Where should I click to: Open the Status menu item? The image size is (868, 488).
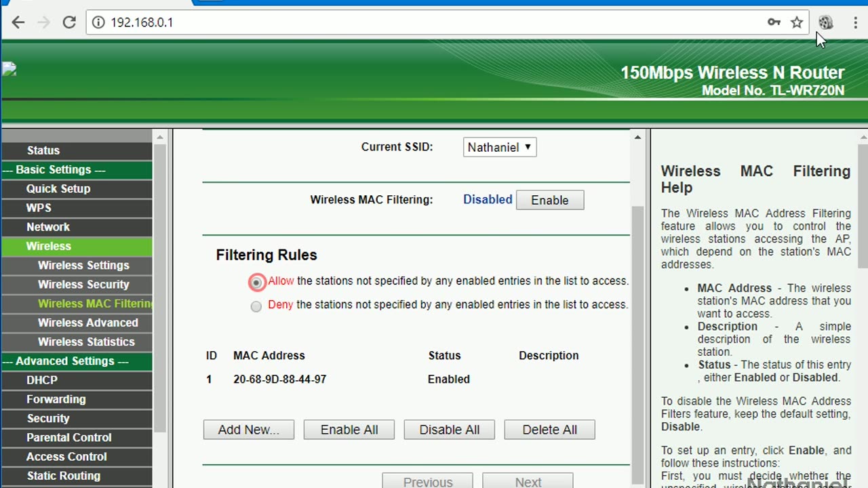(x=77, y=150)
